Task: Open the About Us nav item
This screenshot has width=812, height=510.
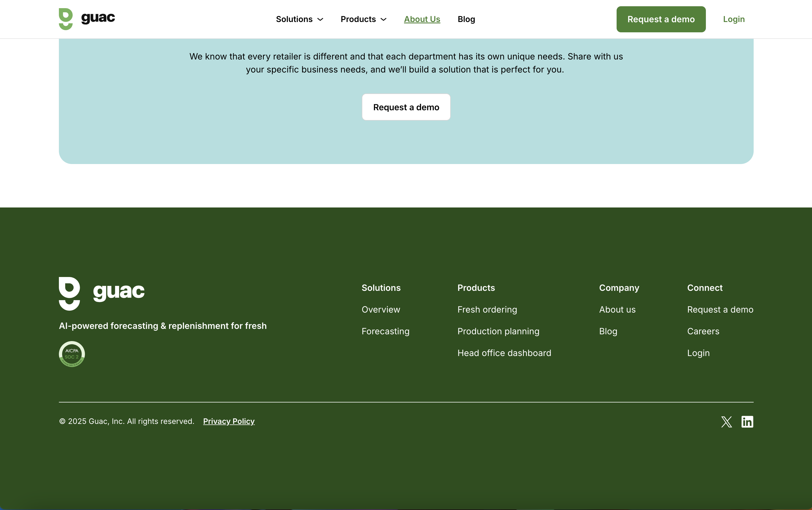Action: pos(422,19)
